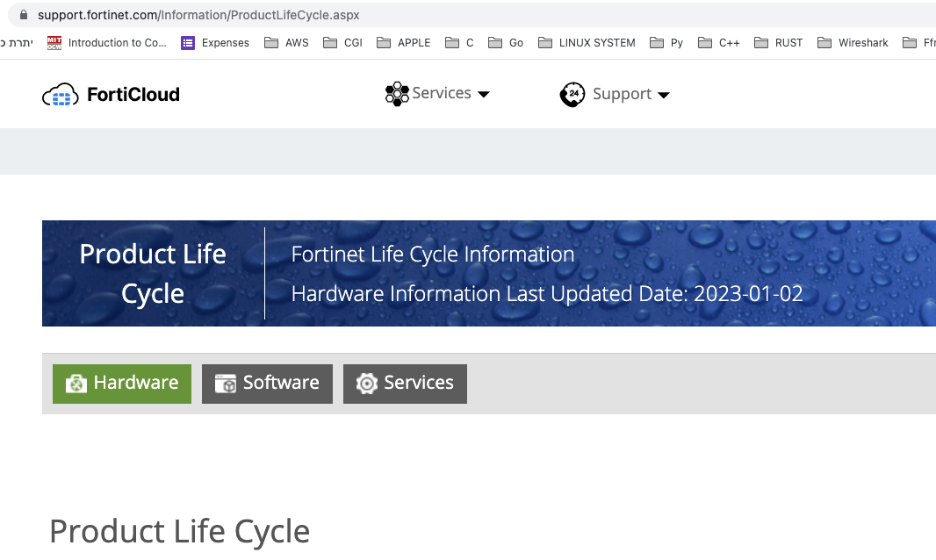The height and width of the screenshot is (560, 936).
Task: Click the Services tab's gear icon
Action: [x=366, y=384]
